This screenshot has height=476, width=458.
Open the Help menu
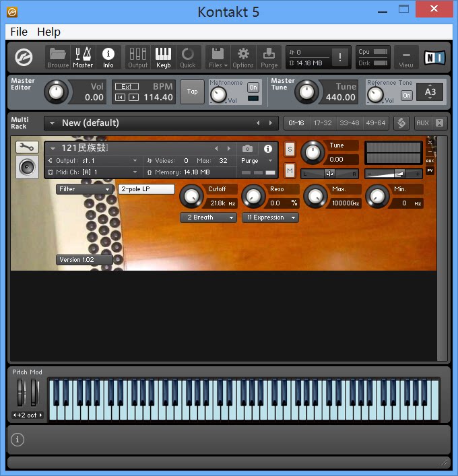(x=48, y=32)
